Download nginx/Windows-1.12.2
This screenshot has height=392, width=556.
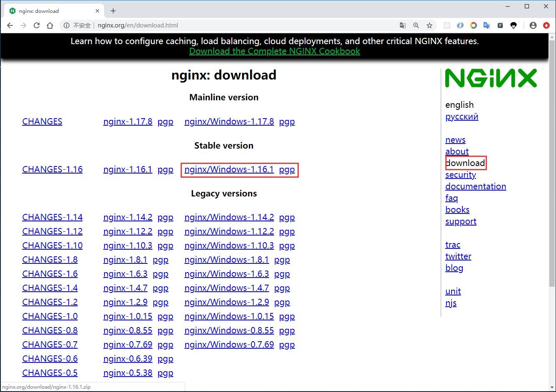tap(229, 231)
